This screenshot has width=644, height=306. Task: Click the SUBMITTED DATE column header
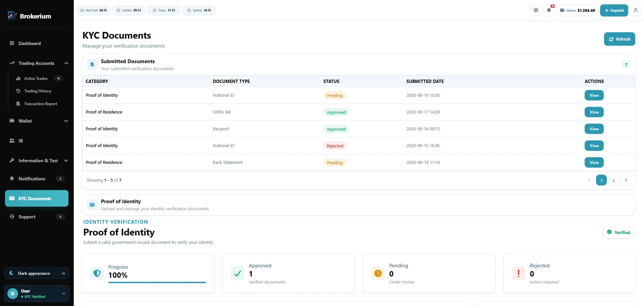425,81
